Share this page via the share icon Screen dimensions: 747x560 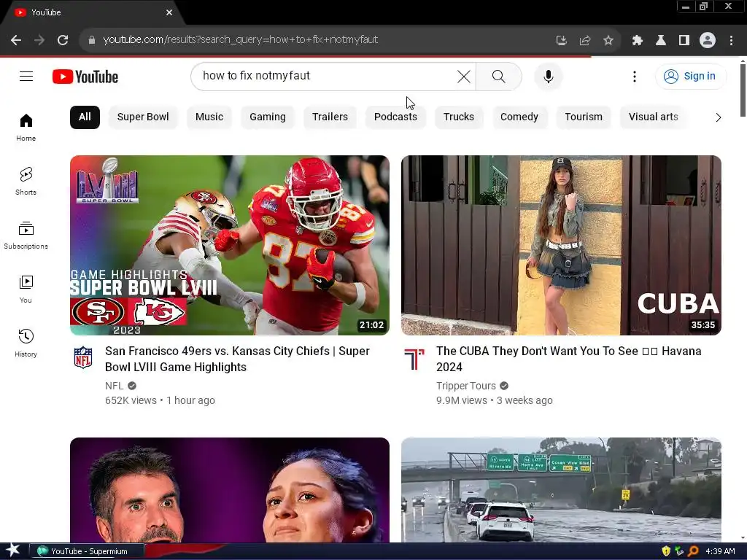(x=584, y=40)
